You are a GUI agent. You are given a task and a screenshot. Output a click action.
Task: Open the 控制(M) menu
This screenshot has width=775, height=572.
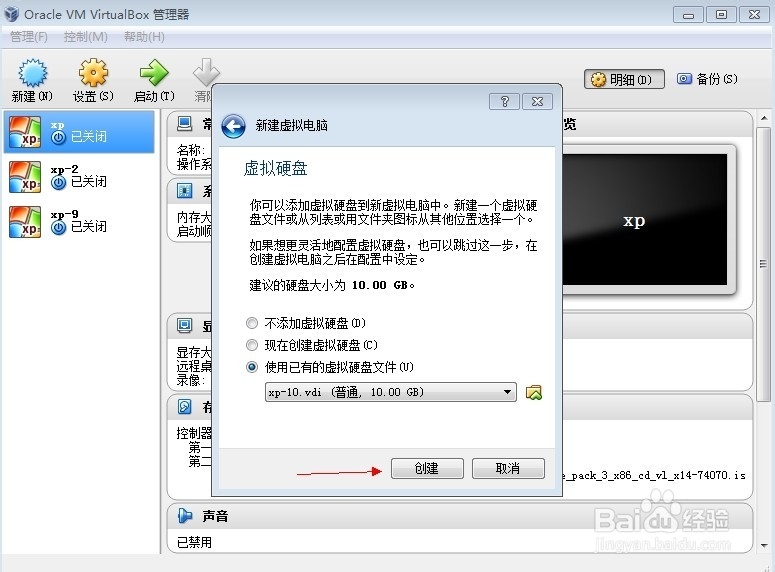tap(86, 37)
